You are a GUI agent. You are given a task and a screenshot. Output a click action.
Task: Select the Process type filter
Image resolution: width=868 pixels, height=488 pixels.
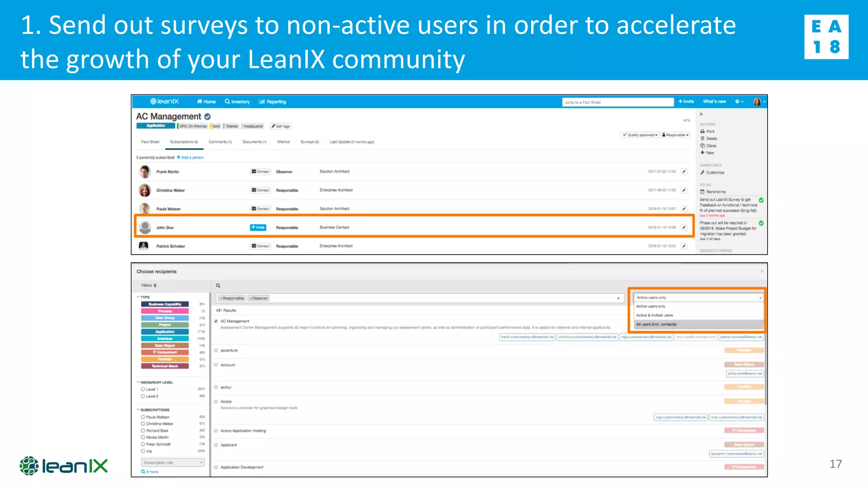165,311
